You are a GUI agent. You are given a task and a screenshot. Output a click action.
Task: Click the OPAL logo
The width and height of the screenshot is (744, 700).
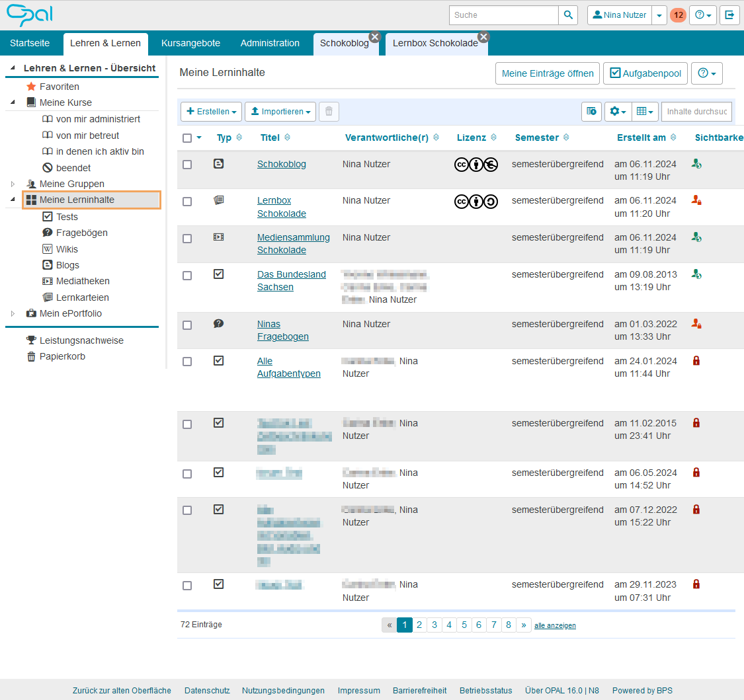click(x=29, y=15)
